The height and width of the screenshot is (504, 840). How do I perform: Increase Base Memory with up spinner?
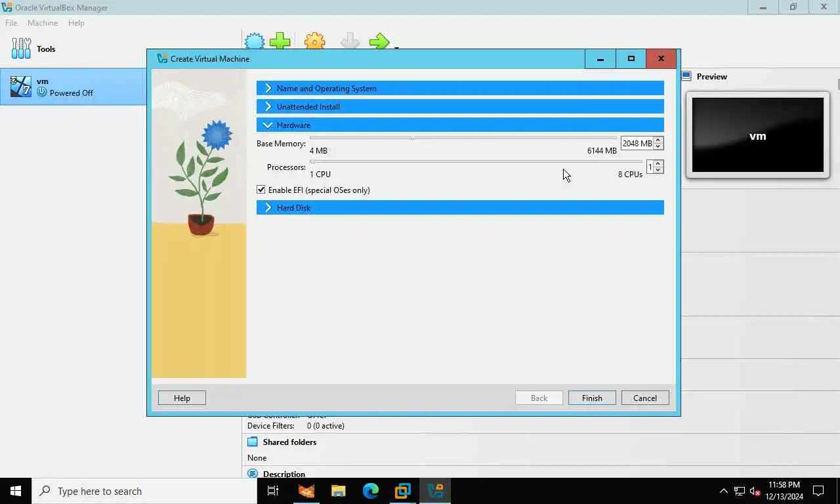pyautogui.click(x=658, y=140)
